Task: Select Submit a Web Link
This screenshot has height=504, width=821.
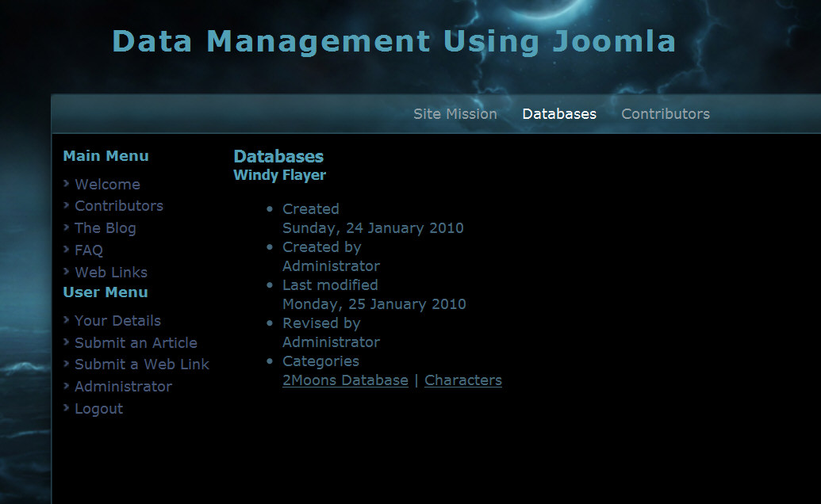Action: [141, 365]
